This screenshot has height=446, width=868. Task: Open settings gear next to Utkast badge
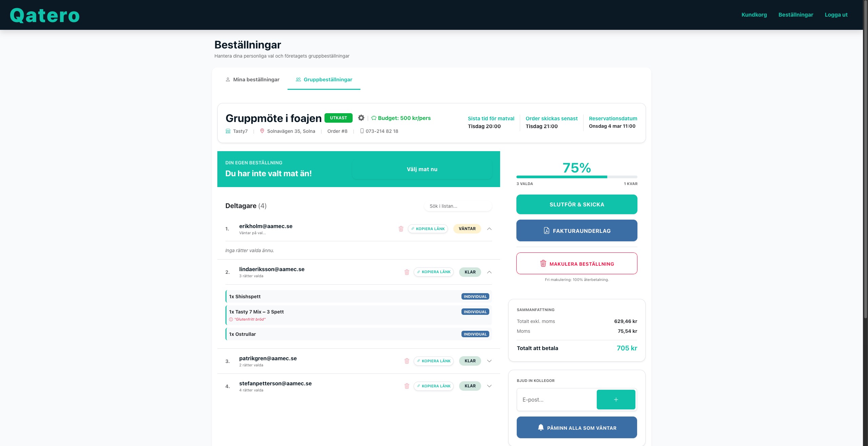[x=361, y=118]
